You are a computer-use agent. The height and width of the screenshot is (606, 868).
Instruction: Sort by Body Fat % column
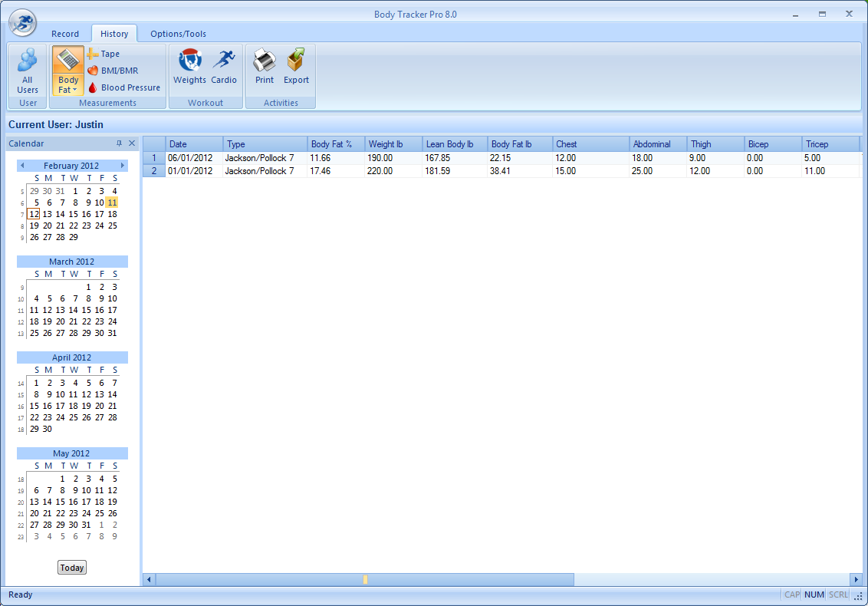(336, 144)
